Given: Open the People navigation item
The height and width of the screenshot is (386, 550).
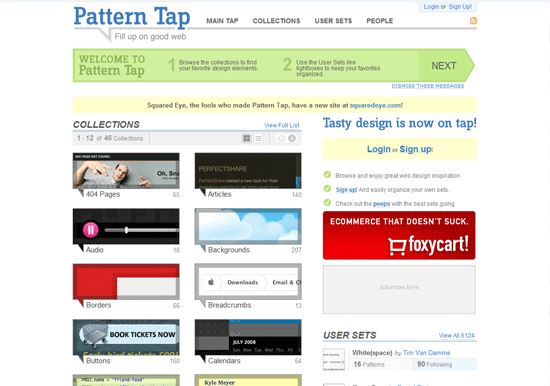Looking at the screenshot, I should coord(380,21).
